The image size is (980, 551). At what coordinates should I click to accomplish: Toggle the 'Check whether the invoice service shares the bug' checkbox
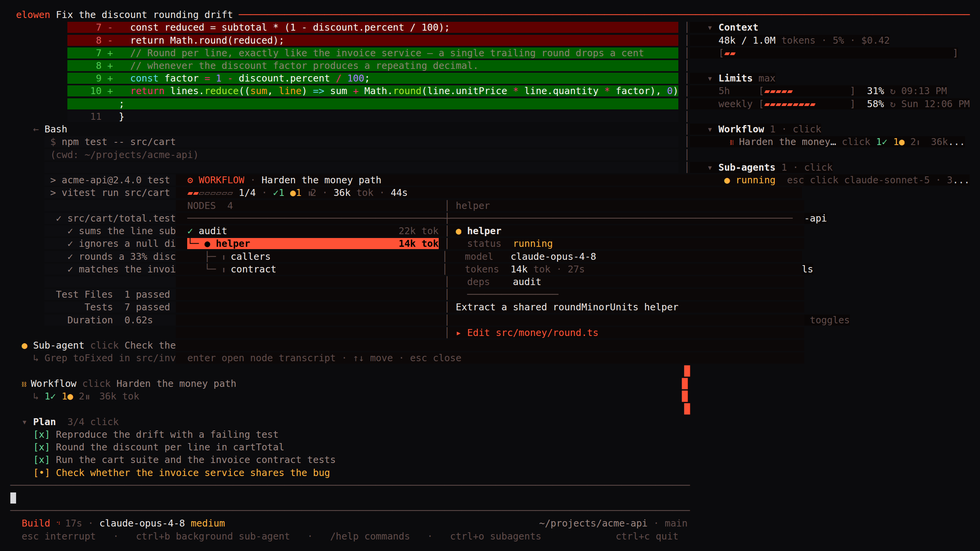41,473
